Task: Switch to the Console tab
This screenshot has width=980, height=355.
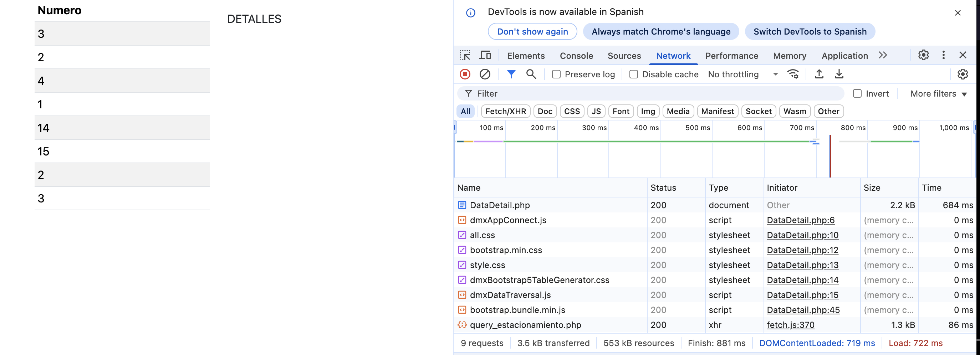Action: (x=576, y=56)
